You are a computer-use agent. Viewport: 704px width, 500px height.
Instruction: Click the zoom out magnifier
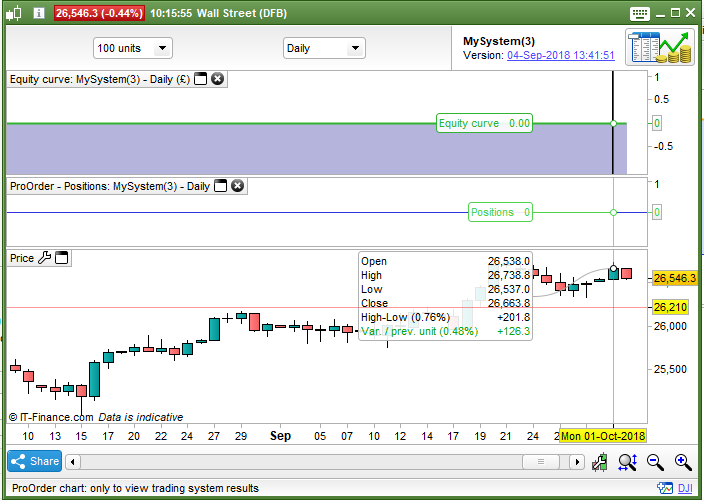[656, 462]
